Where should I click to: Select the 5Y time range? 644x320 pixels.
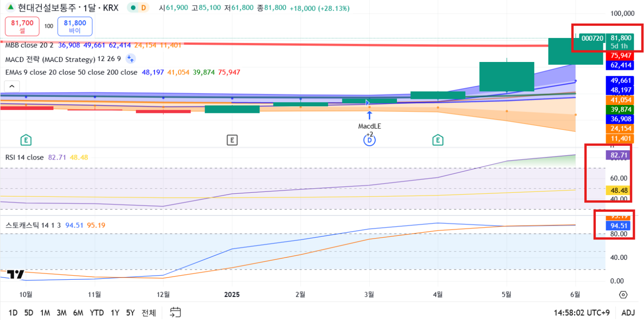click(130, 313)
